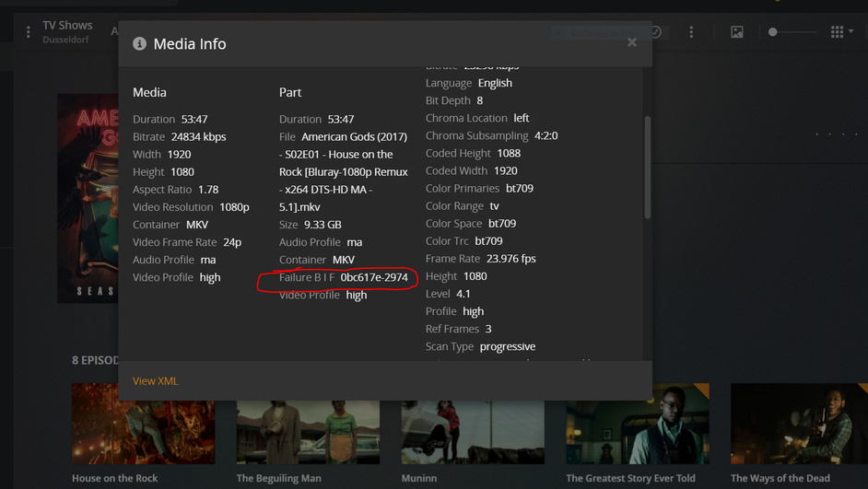868x489 pixels.
Task: Click the House on the Rock episode title
Action: [114, 478]
